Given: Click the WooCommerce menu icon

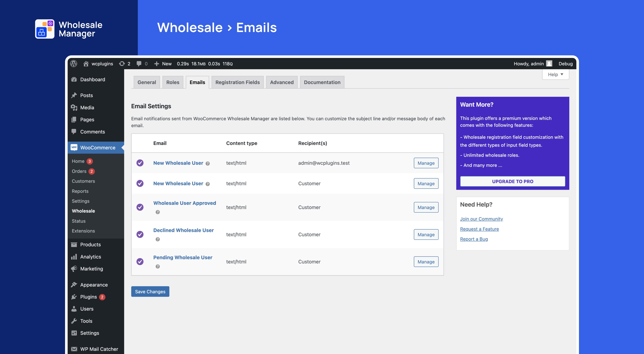Looking at the screenshot, I should [x=75, y=148].
